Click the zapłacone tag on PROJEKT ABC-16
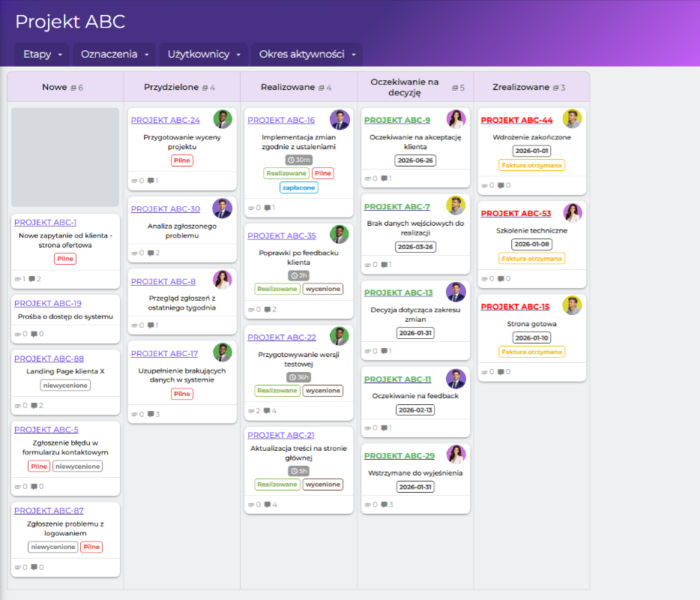The height and width of the screenshot is (600, 700). click(x=299, y=187)
